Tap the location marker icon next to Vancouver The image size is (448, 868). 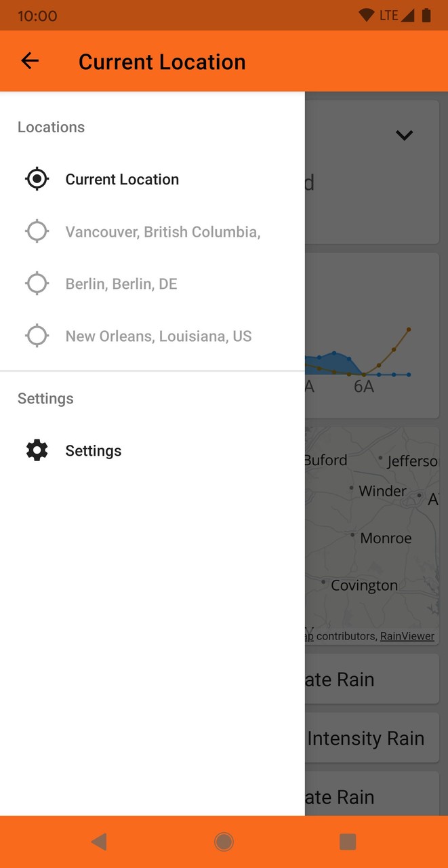pyautogui.click(x=36, y=231)
